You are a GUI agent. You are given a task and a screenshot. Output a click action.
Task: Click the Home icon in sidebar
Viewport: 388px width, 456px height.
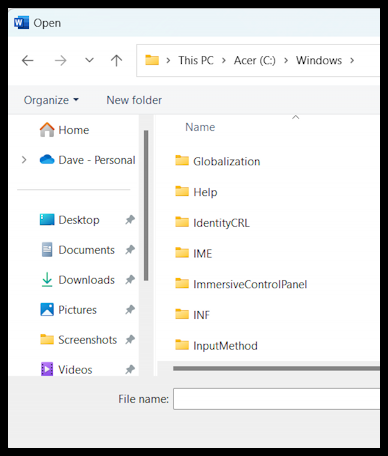pos(47,130)
